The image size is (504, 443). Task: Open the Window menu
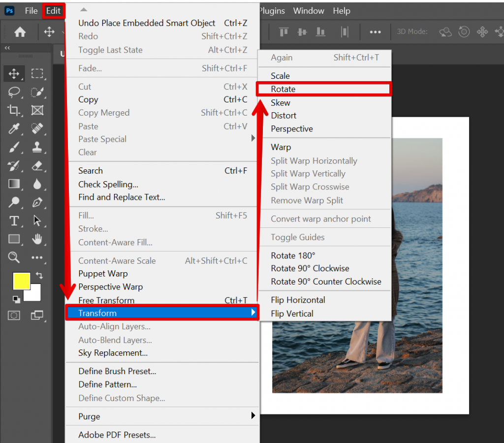click(x=309, y=10)
